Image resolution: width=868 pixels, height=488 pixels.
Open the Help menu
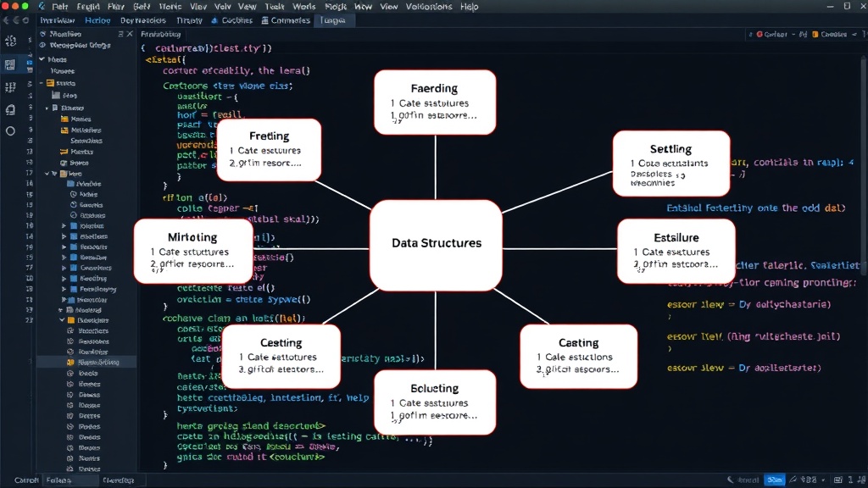(469, 7)
